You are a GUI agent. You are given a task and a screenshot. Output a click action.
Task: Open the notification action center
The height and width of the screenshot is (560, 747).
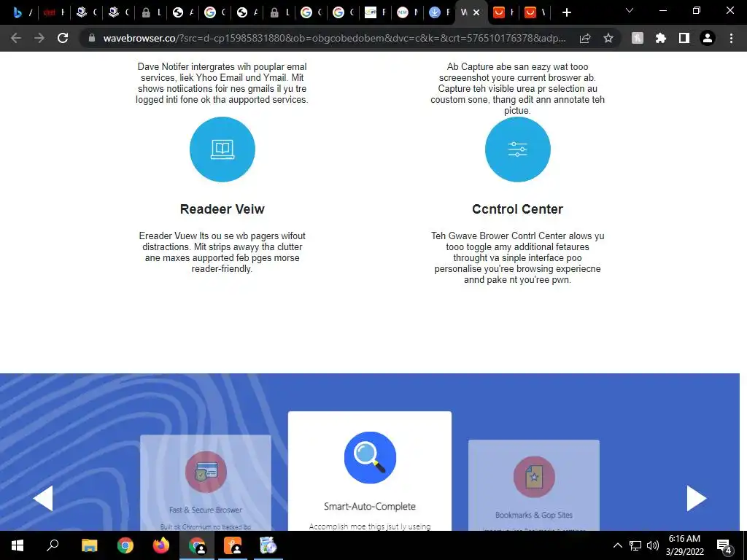724,545
